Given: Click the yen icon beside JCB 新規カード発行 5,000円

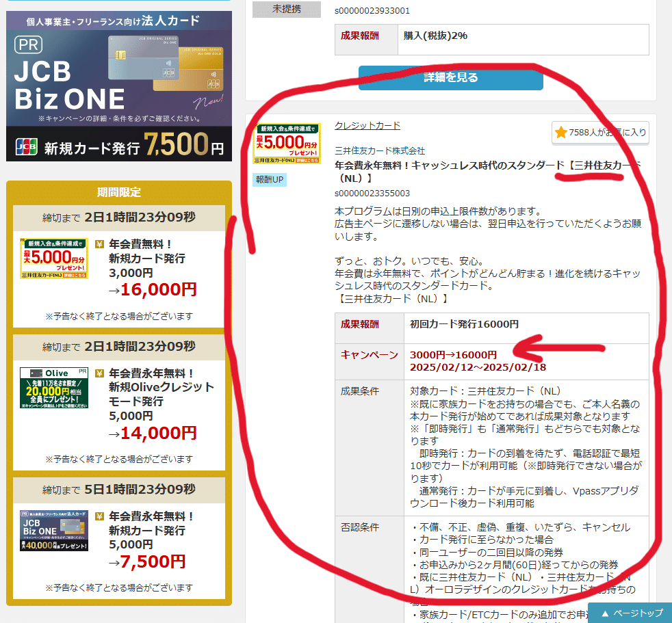Looking at the screenshot, I should [99, 516].
